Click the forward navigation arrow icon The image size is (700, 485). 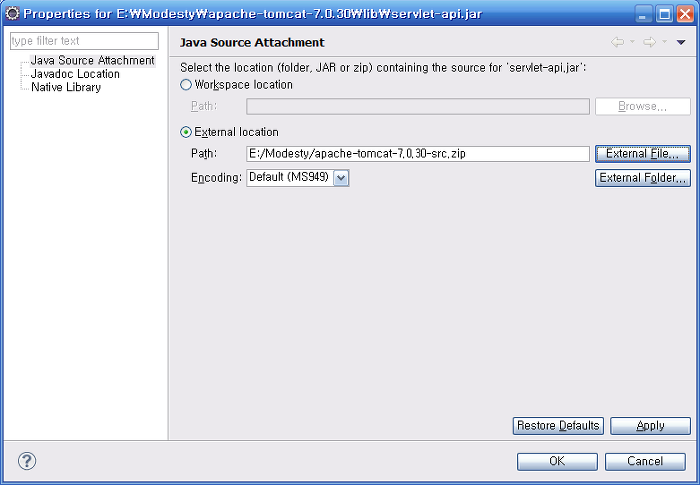pos(650,42)
